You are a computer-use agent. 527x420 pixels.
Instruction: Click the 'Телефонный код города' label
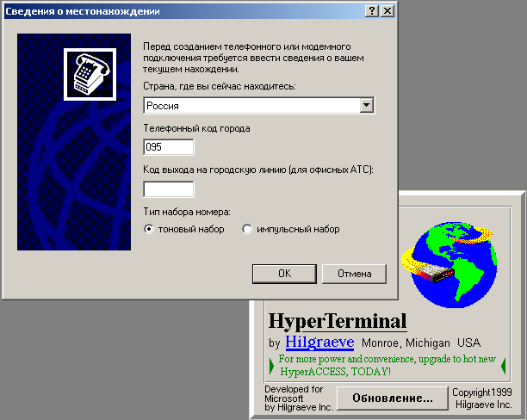[196, 129]
